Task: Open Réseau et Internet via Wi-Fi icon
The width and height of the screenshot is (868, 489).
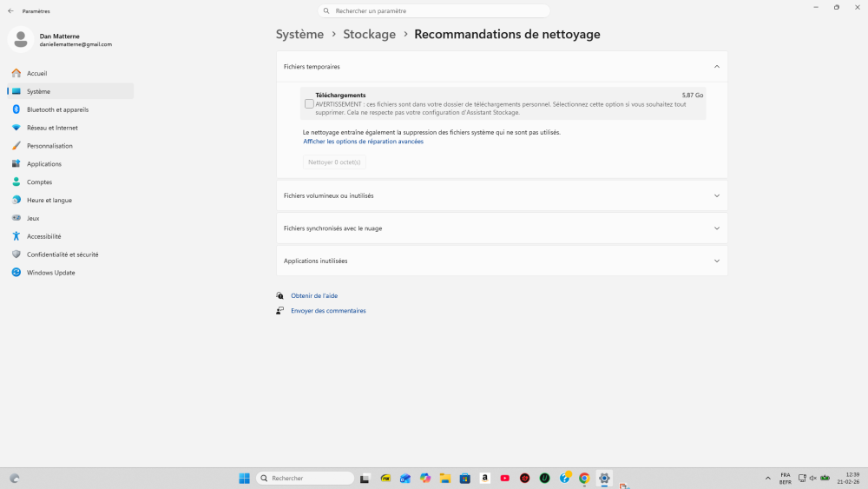Action: pyautogui.click(x=16, y=128)
